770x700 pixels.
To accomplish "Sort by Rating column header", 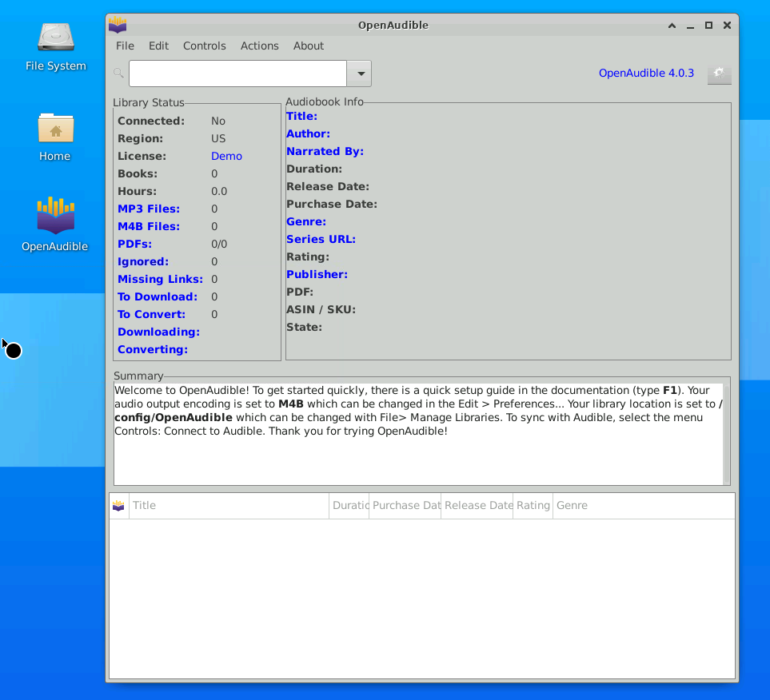I will click(x=533, y=505).
